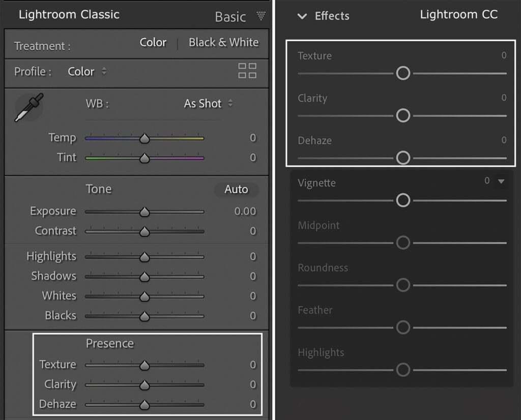Click the Contrast slider handle
Viewport: 521px width, 420px height.
(144, 231)
